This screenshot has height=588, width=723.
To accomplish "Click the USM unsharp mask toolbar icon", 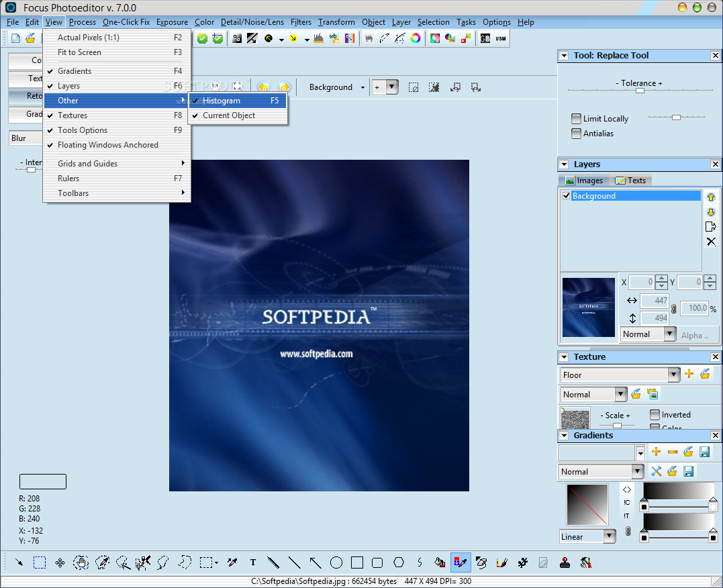I will 501,39.
